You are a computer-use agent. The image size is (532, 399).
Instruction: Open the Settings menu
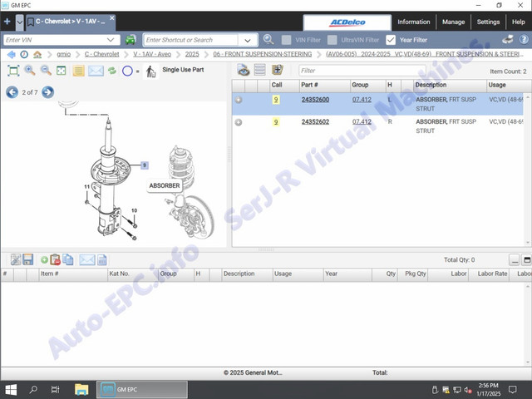pyautogui.click(x=488, y=22)
